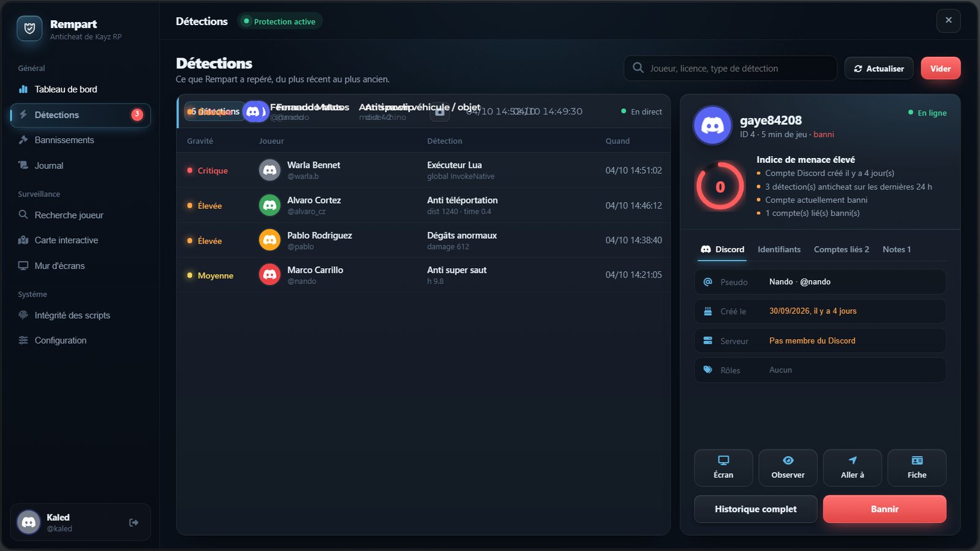Image resolution: width=980 pixels, height=551 pixels.
Task: Click the Gravité column header
Action: (200, 141)
